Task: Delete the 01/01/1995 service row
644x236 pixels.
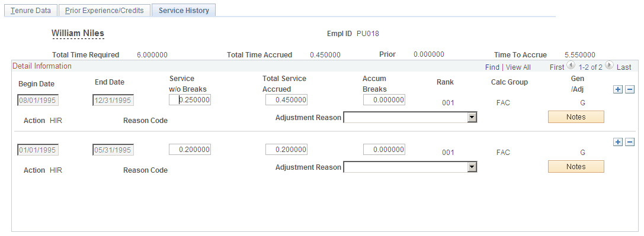Action: (x=630, y=142)
